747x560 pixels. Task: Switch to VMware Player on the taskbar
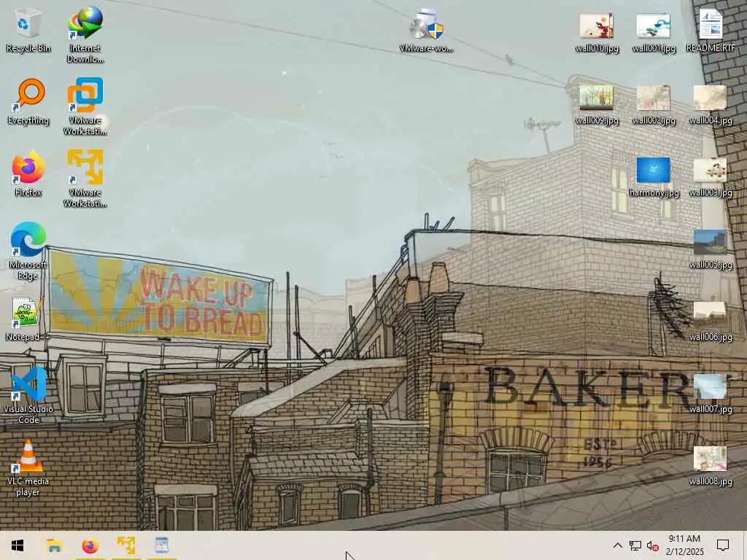click(x=126, y=545)
